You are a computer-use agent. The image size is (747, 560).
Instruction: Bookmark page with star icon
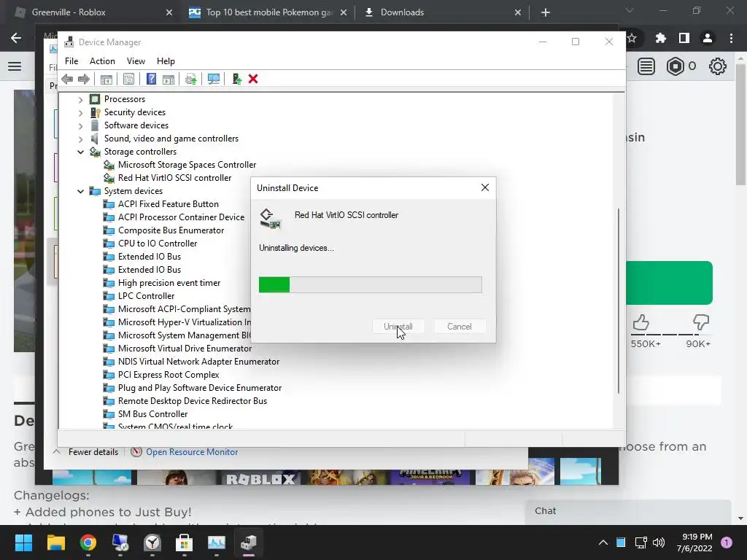click(x=632, y=38)
